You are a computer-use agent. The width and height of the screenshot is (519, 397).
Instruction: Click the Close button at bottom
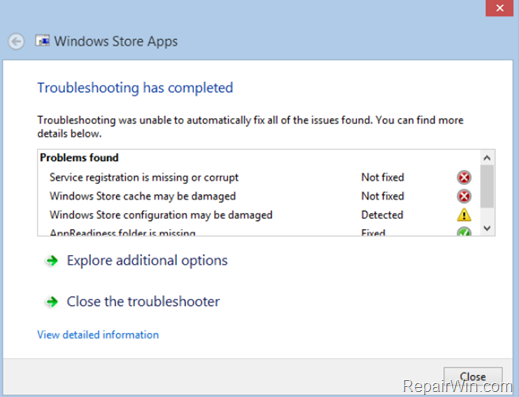click(x=473, y=377)
